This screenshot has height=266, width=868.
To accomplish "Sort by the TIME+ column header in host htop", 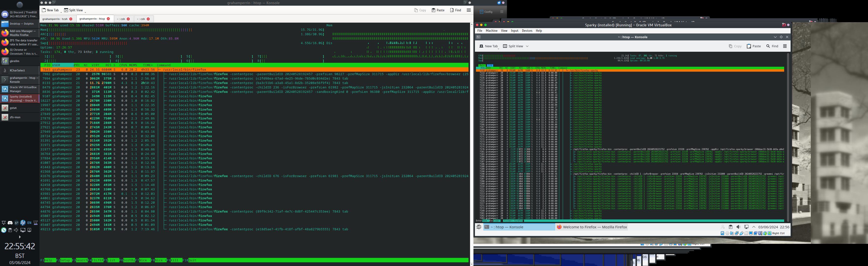I will point(148,65).
